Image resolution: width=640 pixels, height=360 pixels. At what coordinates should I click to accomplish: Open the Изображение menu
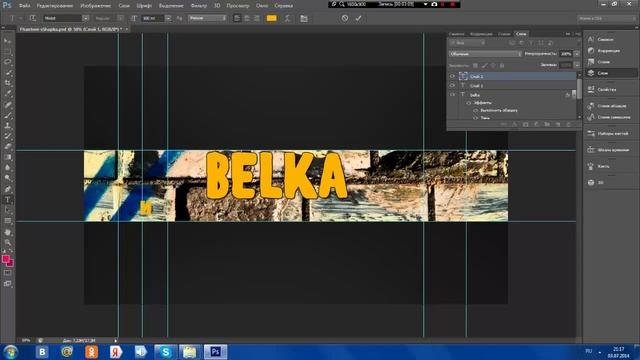tap(96, 6)
